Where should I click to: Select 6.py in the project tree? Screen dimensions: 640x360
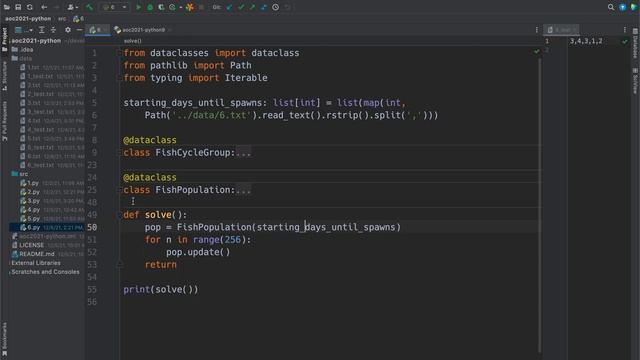click(x=47, y=227)
